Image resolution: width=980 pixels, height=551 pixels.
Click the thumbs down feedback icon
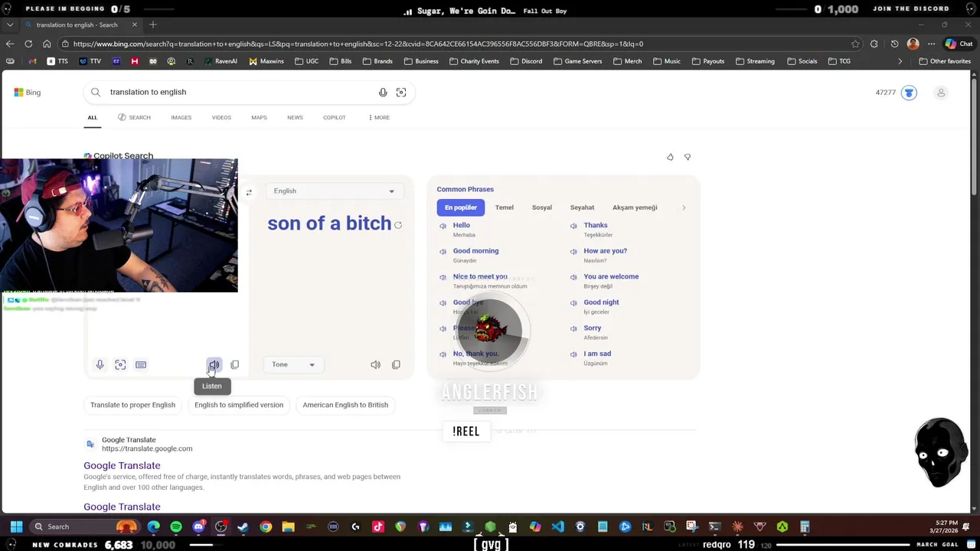pyautogui.click(x=688, y=157)
